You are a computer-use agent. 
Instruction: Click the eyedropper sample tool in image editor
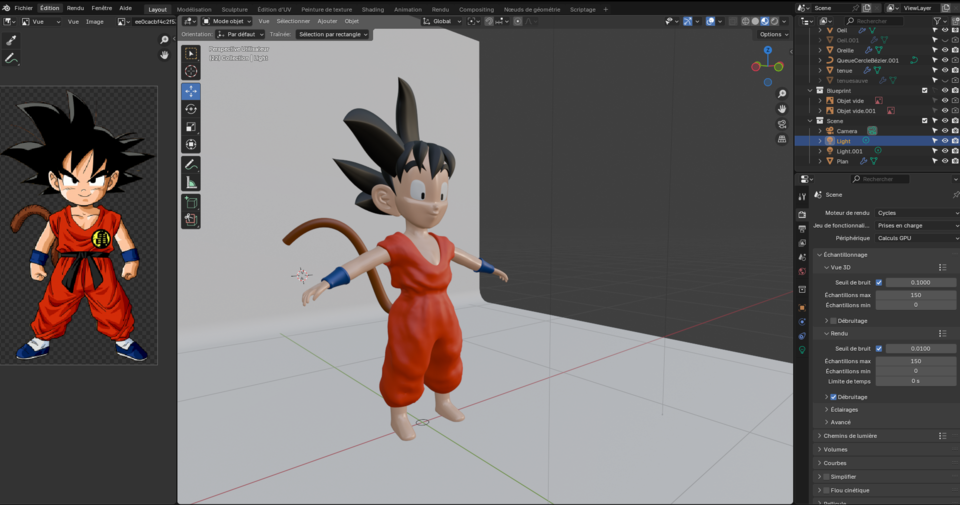(11, 41)
